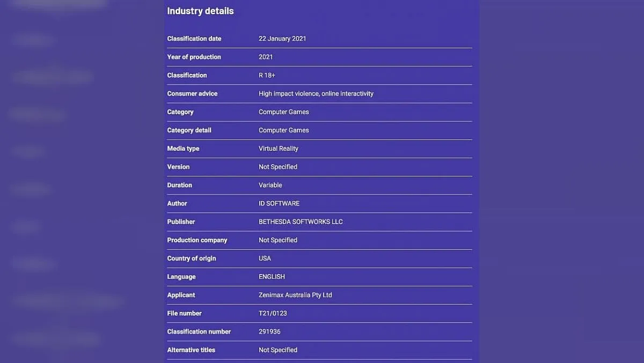Click the Production company label
Screen dimensions: 644x363
tap(197, 240)
